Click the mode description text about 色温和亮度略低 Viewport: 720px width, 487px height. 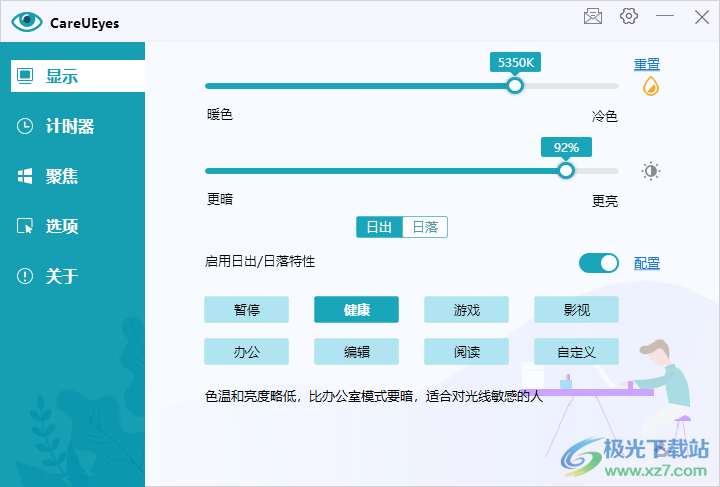click(374, 396)
